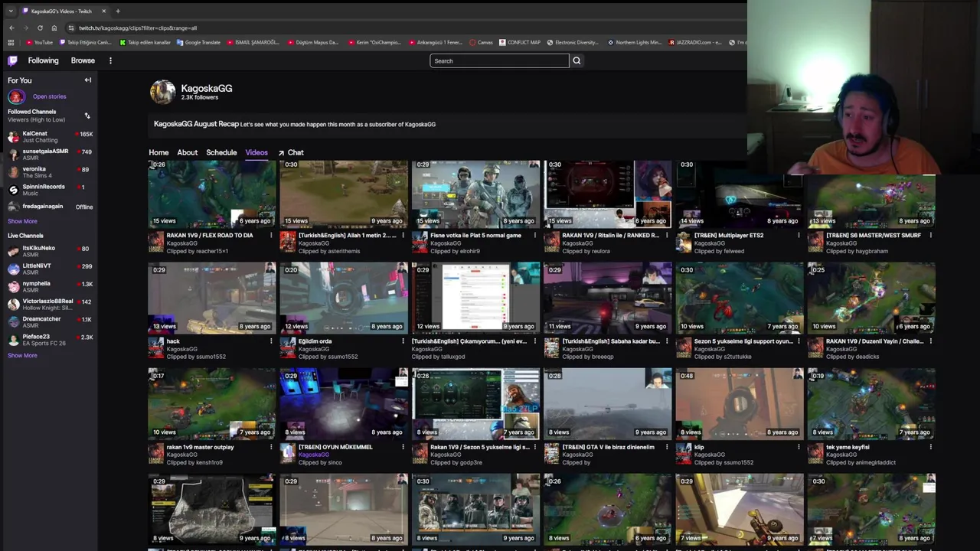Viewport: 980px width, 551px height.
Task: Open nymphelia live channel
Action: click(x=50, y=286)
